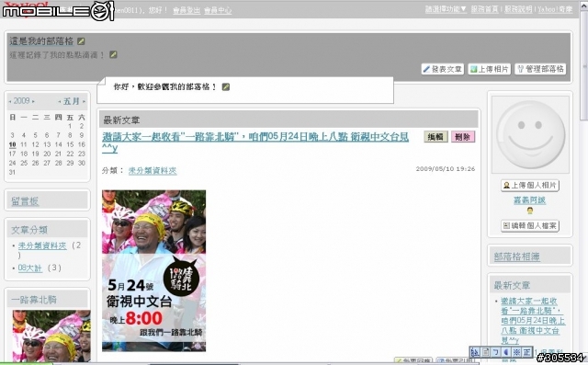Click the 發表文章 post article button
This screenshot has height=365, width=588.
coord(443,69)
